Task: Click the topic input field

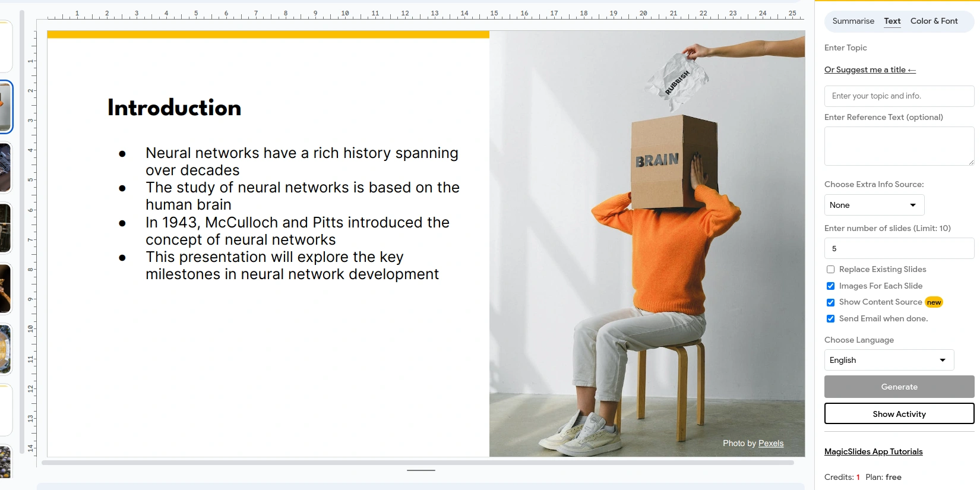Action: coord(899,96)
